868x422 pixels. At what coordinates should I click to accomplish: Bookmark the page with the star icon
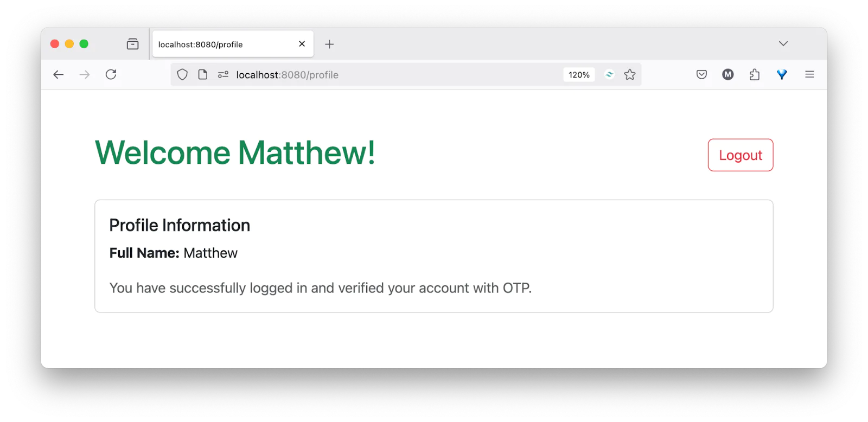[x=630, y=74]
